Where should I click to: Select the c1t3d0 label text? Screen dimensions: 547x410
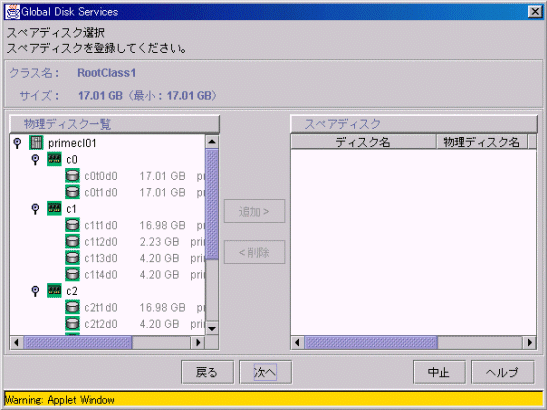tap(101, 258)
